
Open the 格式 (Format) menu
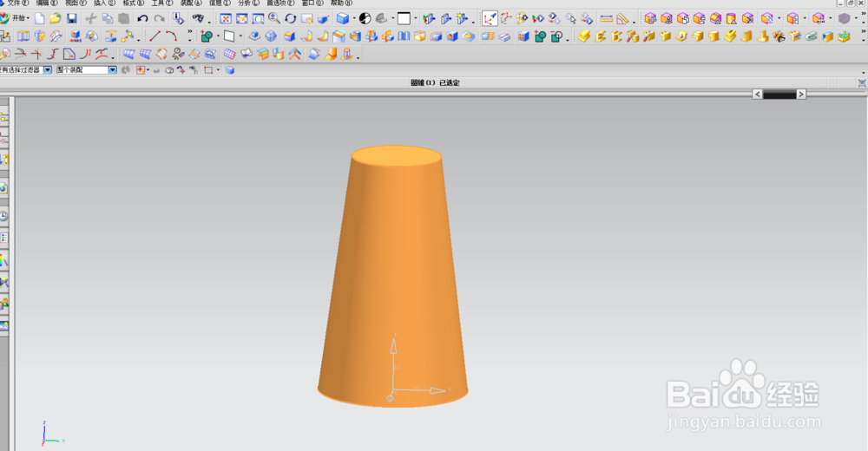(x=134, y=3)
